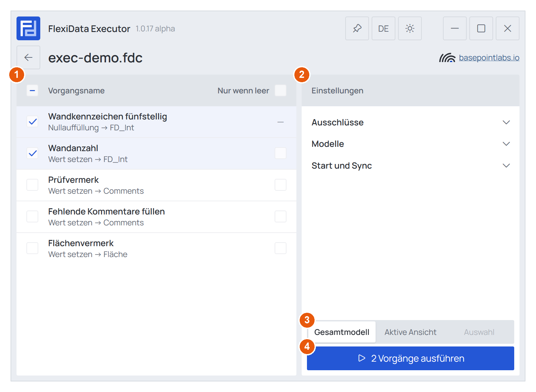This screenshot has width=536, height=392.
Task: Switch language using the DE button
Action: pos(384,28)
